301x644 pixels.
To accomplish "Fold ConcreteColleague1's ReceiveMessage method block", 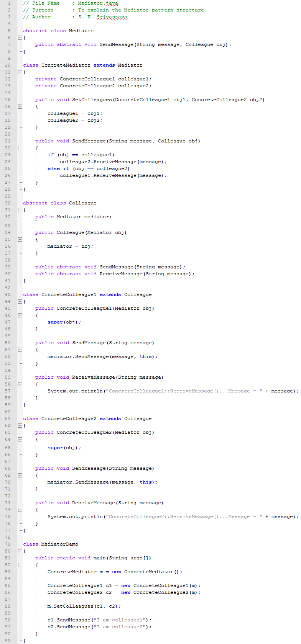I will click(20, 384).
